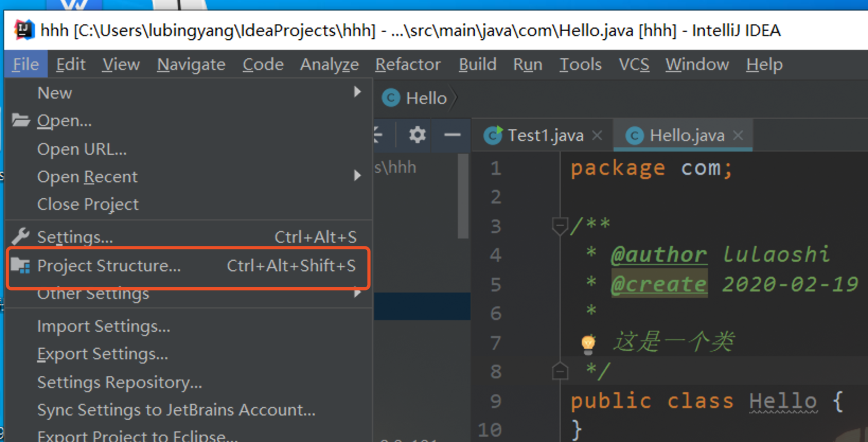Image resolution: width=868 pixels, height=442 pixels.
Task: Expand the New submenu arrow
Action: [358, 92]
